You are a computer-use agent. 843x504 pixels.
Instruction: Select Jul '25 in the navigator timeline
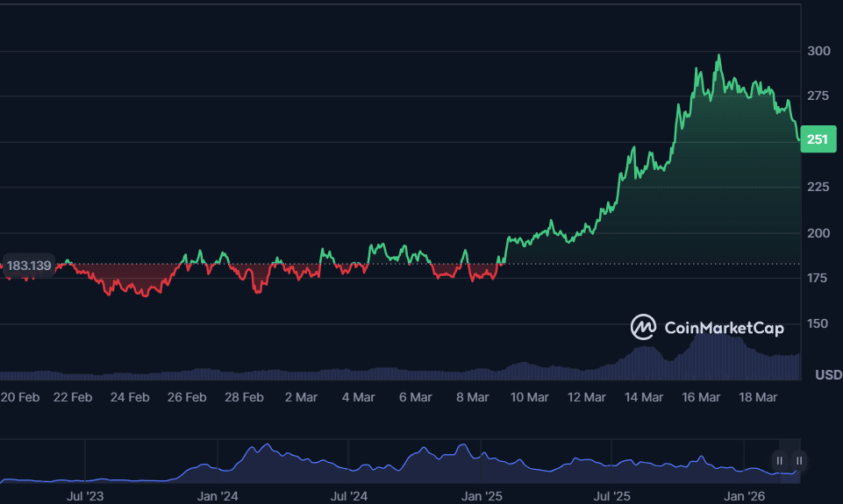pyautogui.click(x=611, y=496)
